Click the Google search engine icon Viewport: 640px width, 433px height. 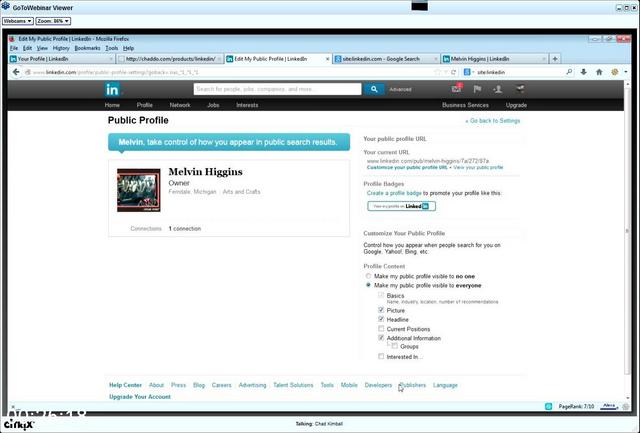click(467, 72)
